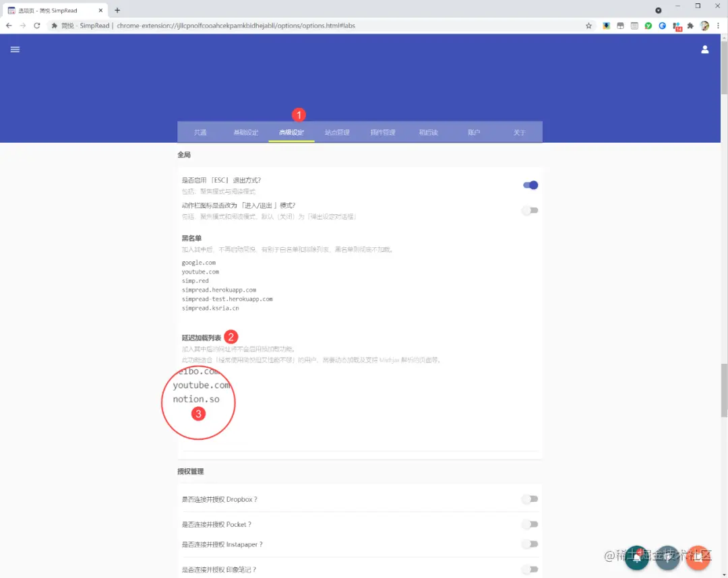Click youtube.com in the blacklist
The width and height of the screenshot is (728, 578).
200,272
